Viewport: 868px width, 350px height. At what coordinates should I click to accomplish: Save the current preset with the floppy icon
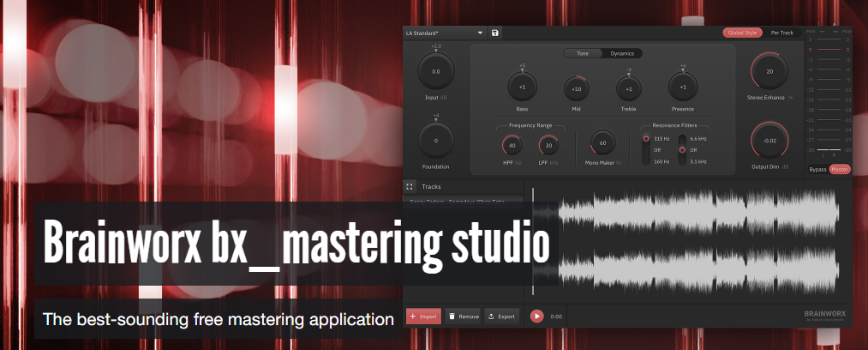495,33
